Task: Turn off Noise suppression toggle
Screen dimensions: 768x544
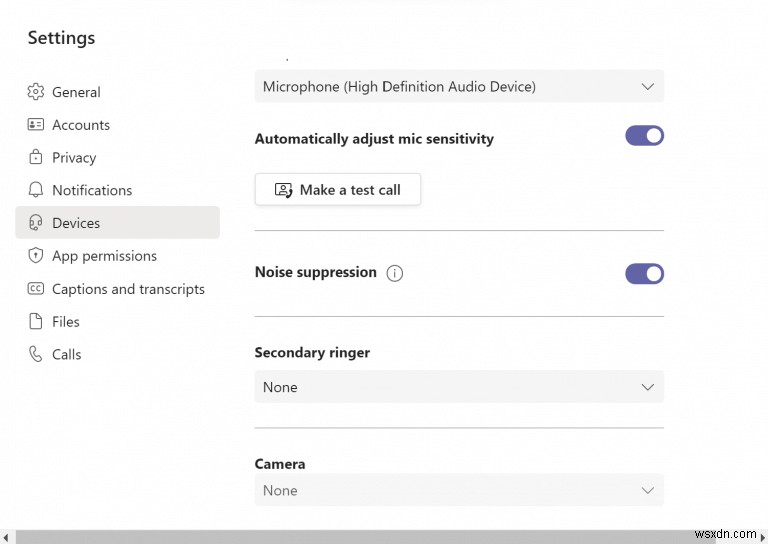Action: tap(644, 274)
